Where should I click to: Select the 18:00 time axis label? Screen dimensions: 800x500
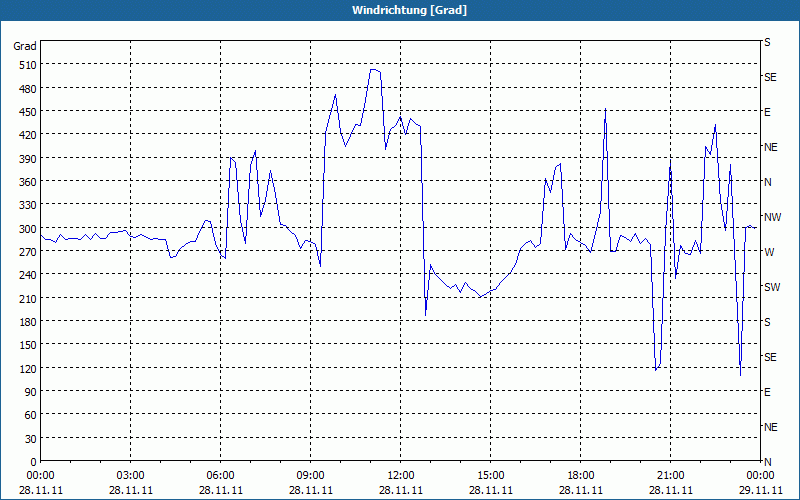[581, 476]
